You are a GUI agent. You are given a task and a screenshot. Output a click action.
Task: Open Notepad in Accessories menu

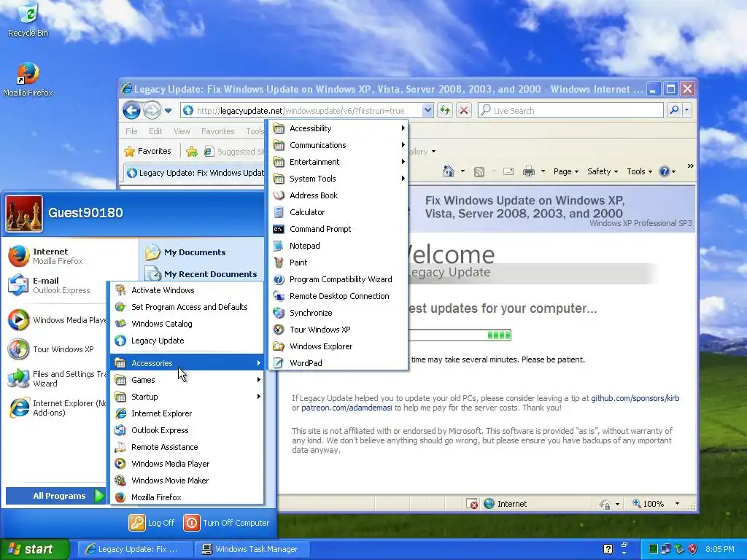338,246
